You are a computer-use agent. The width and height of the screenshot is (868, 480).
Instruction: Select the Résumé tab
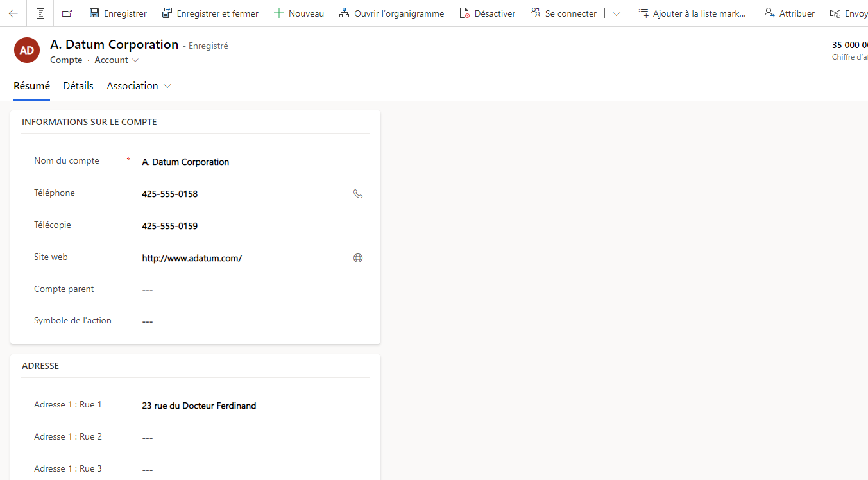[x=31, y=86]
